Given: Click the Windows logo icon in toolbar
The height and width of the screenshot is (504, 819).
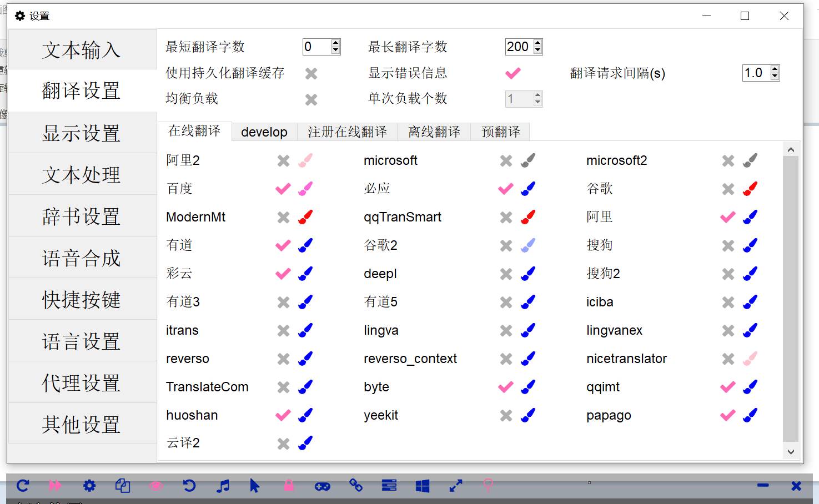Looking at the screenshot, I should [x=423, y=486].
